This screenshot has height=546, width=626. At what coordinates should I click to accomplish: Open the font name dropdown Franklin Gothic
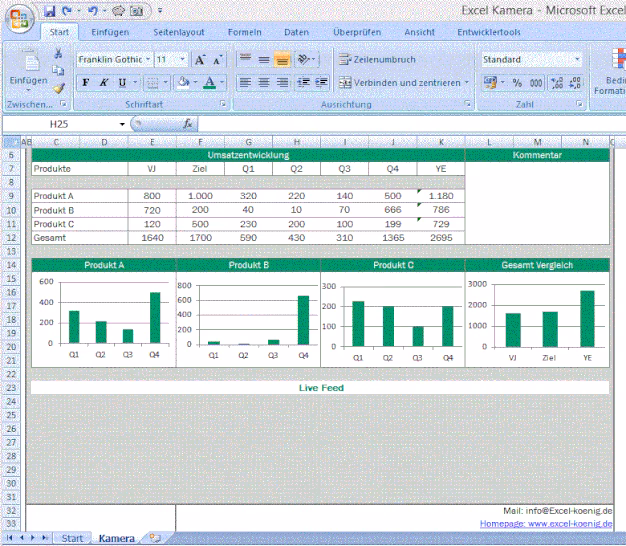click(x=148, y=59)
